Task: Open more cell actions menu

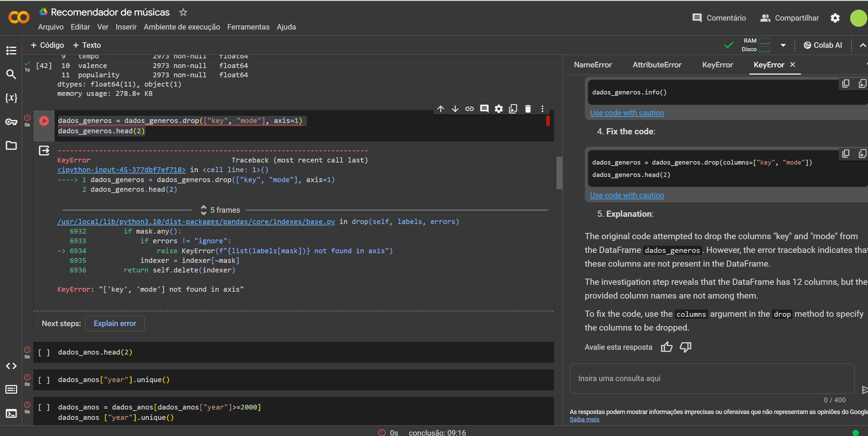Action: click(542, 109)
